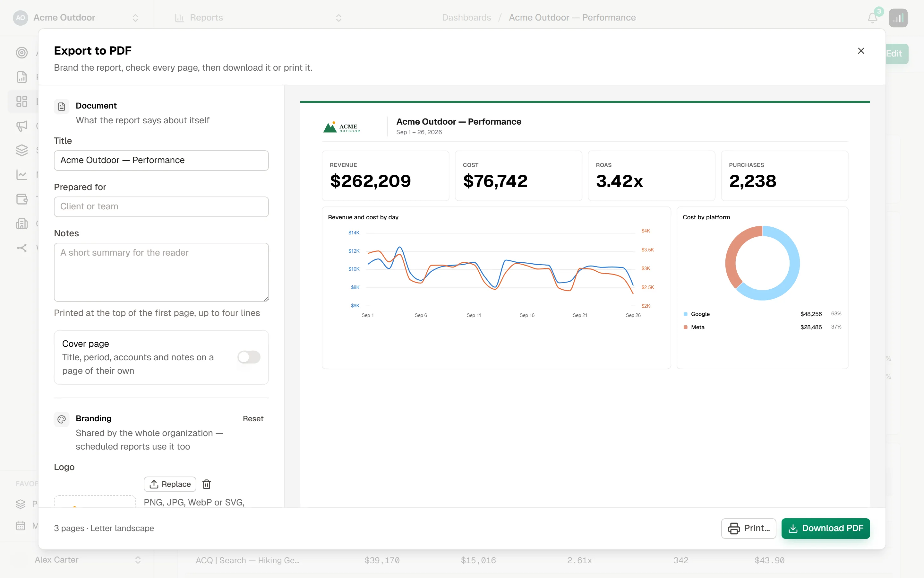Focus the Title input field
The width and height of the screenshot is (924, 578).
[x=161, y=160]
